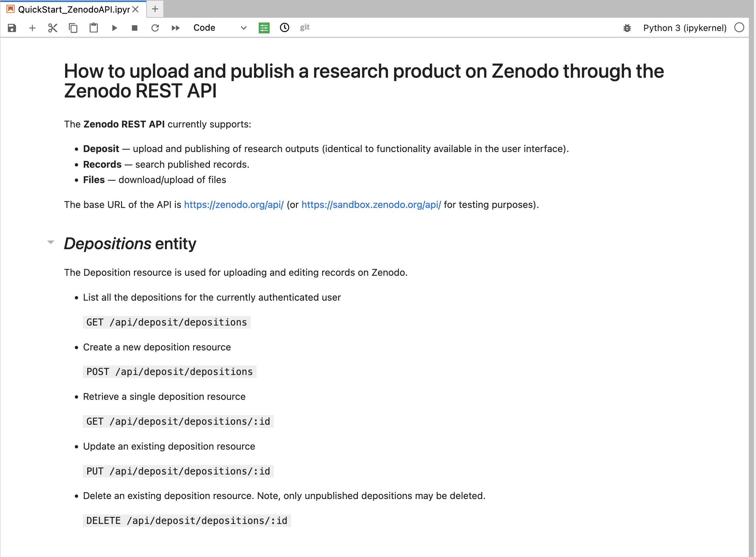This screenshot has height=557, width=756.
Task: Enable the debugger bug icon
Action: [627, 28]
